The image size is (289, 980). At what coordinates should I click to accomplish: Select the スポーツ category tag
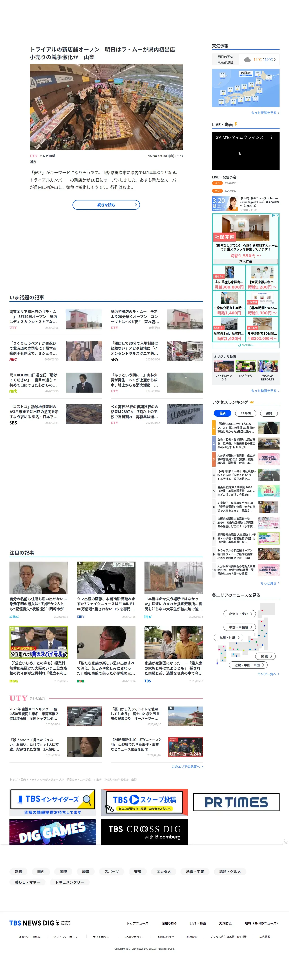click(x=112, y=872)
